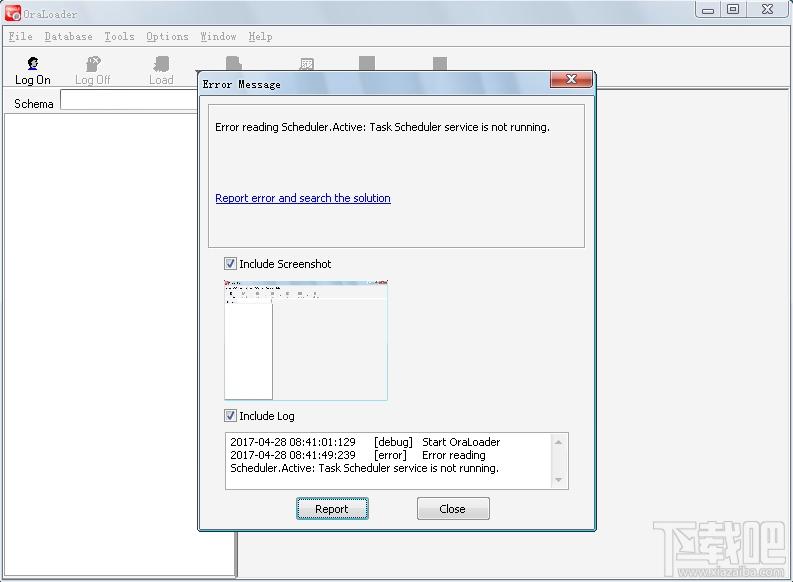Click the partially hidden fourth toolbar icon

[x=234, y=63]
